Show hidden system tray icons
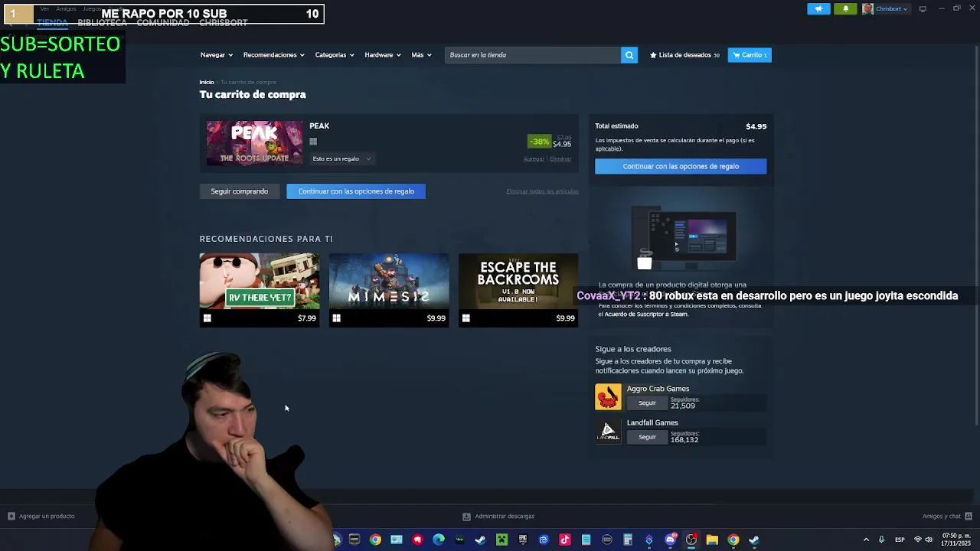This screenshot has width=980, height=551. click(867, 540)
